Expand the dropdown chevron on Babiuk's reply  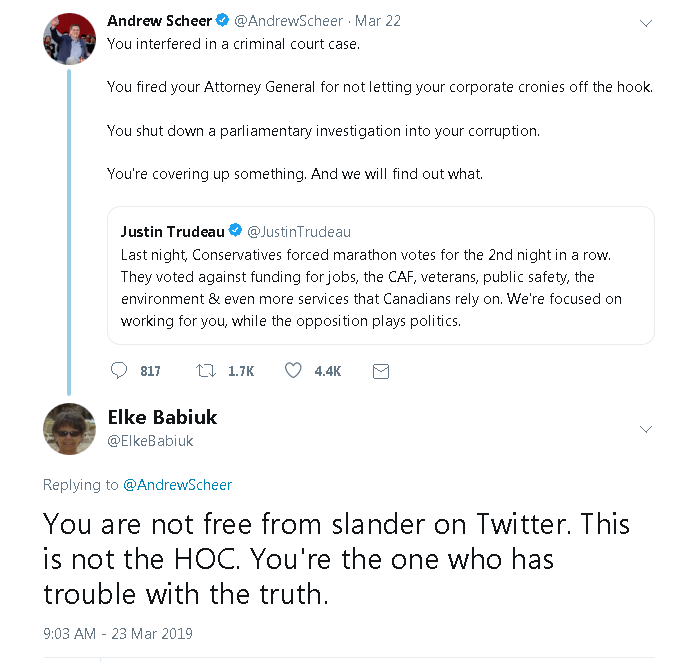pyautogui.click(x=646, y=429)
